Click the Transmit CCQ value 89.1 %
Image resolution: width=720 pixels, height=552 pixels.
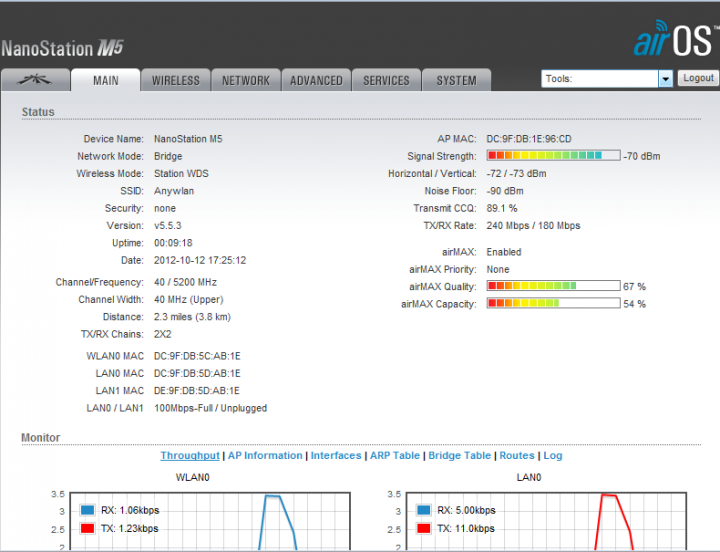(502, 208)
